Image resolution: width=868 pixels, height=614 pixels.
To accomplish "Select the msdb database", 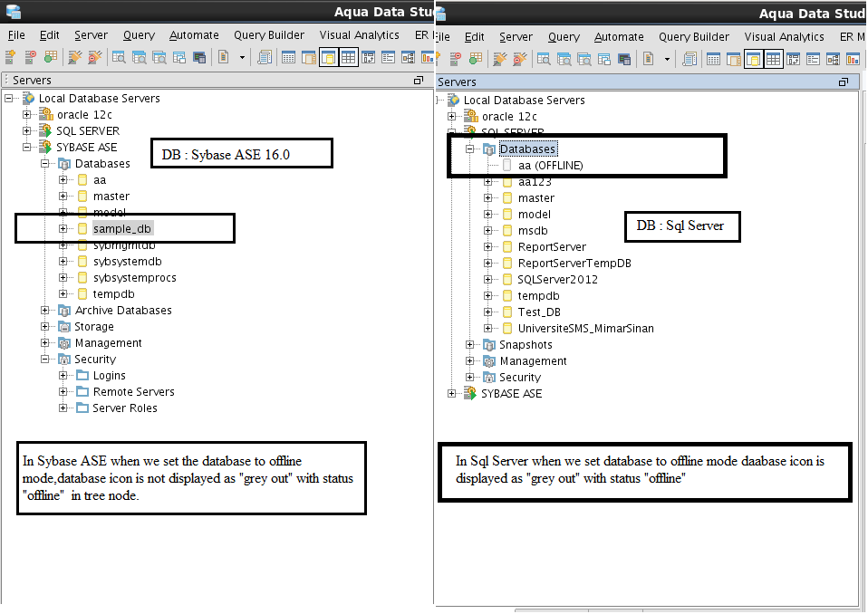I will (533, 231).
